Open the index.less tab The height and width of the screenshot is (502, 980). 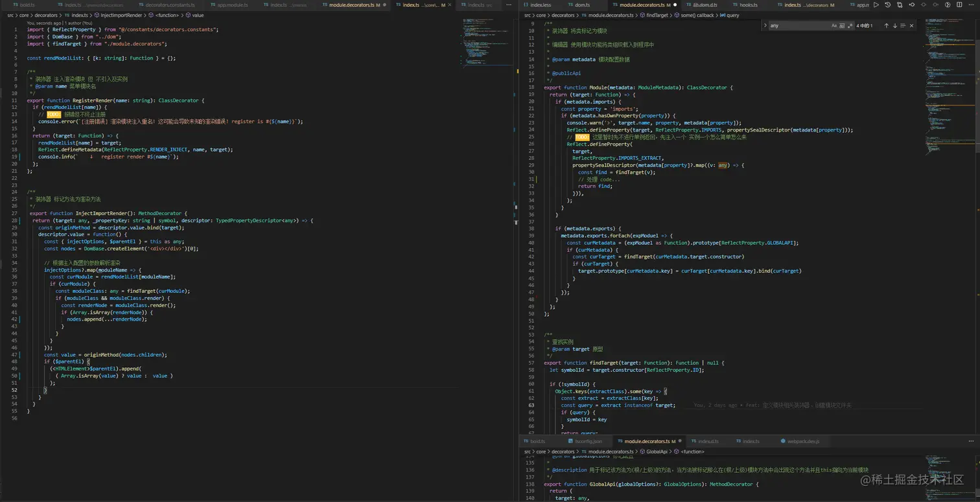pos(540,5)
